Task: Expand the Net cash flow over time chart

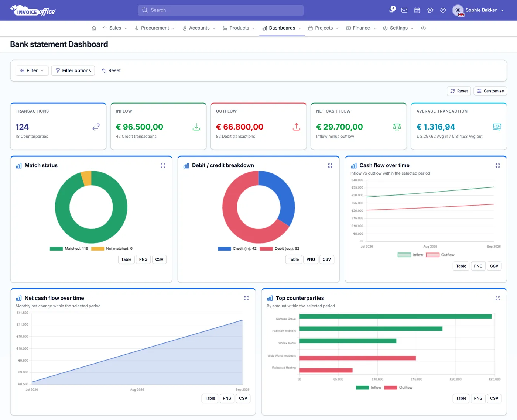Action: [246, 298]
